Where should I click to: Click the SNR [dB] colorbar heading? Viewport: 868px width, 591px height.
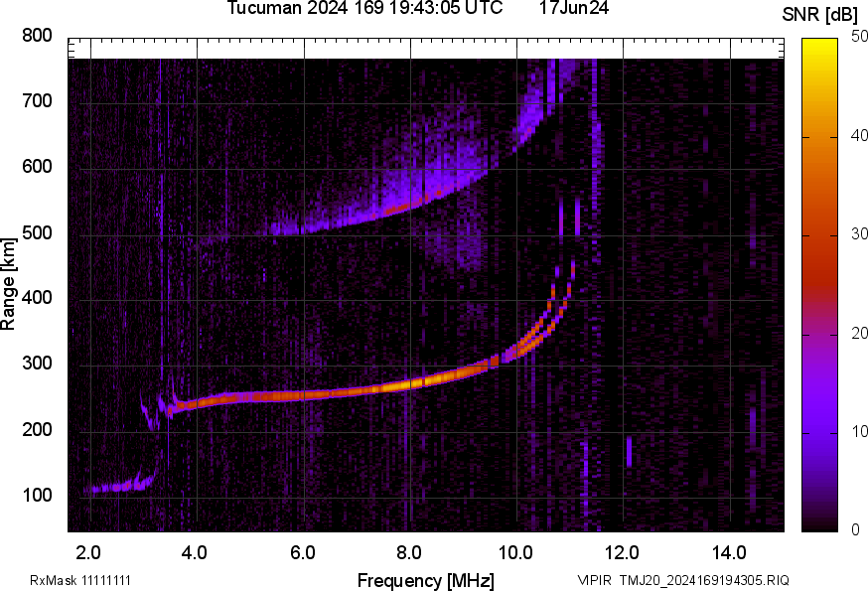coord(829,15)
